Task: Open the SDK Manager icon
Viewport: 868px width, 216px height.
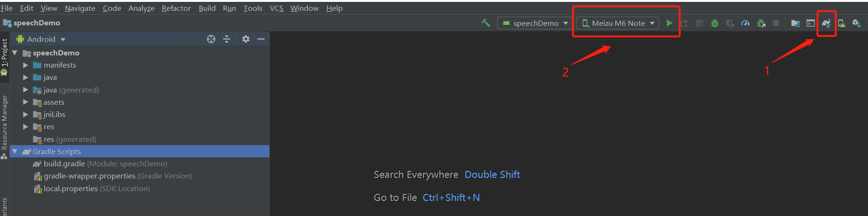Action: coord(856,23)
